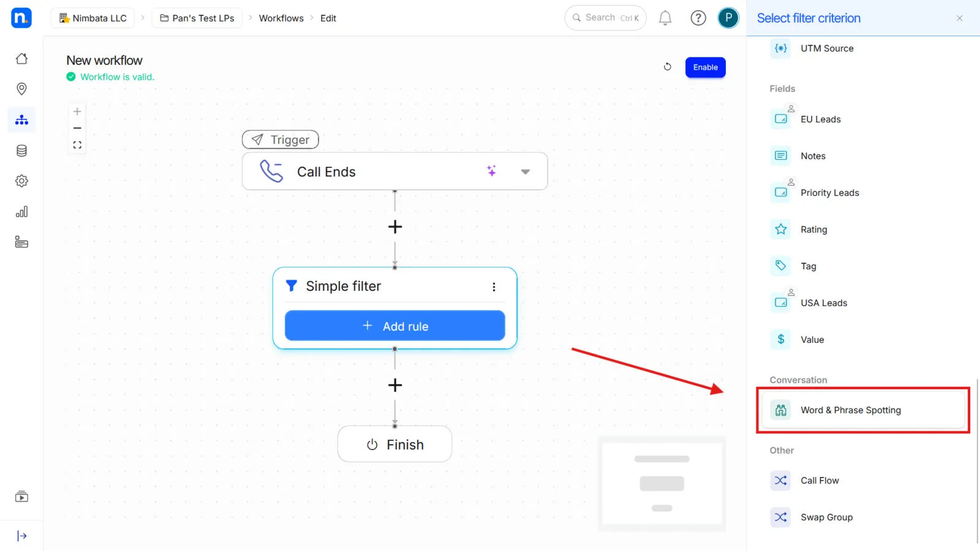The width and height of the screenshot is (980, 551).
Task: Select the EU Leads field criterion
Action: click(x=862, y=119)
